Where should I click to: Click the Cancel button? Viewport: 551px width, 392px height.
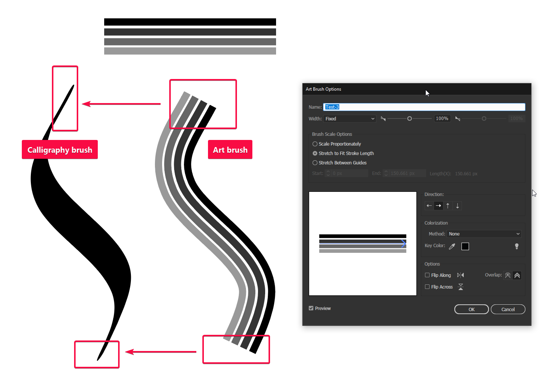[508, 309]
